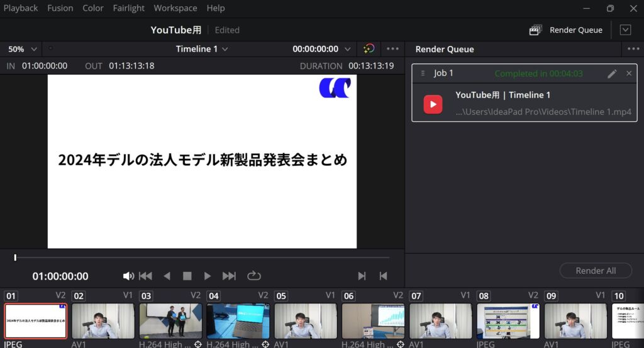644x348 pixels.
Task: Click the tracker icon under clip 04
Action: [265, 344]
